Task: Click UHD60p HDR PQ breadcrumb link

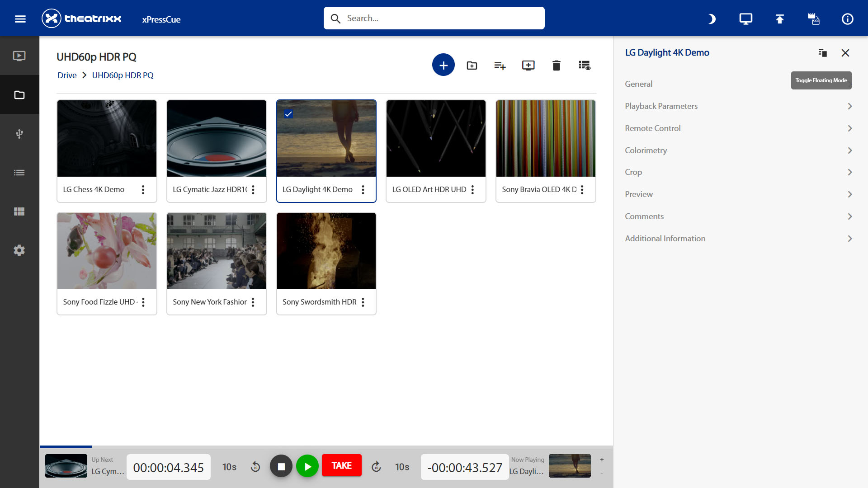Action: coord(123,75)
